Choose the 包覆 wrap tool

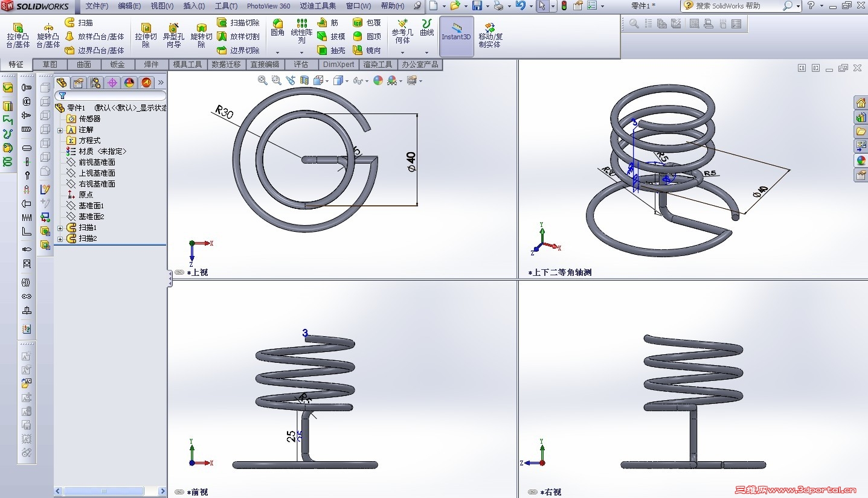click(367, 22)
